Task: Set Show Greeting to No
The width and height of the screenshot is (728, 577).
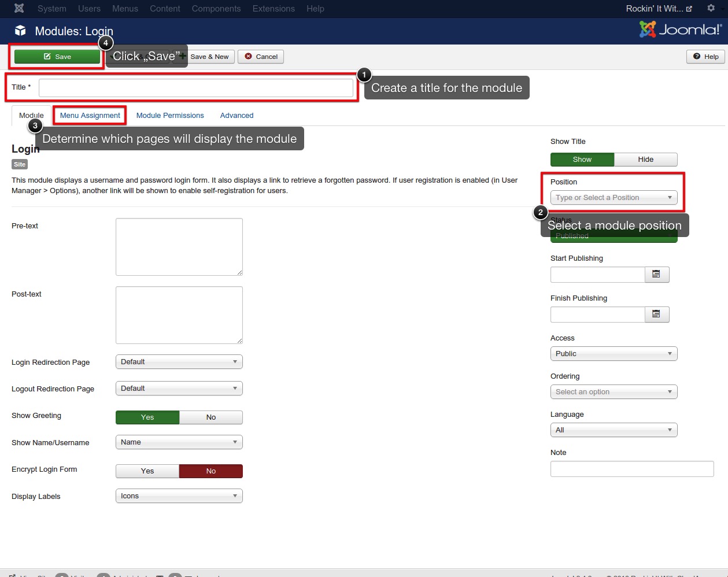Action: tap(210, 417)
